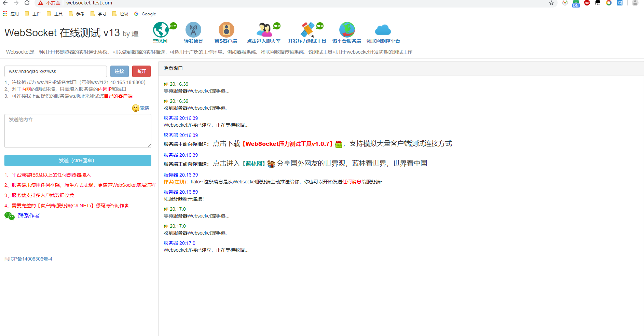644x336 pixels.
Task: Expand the 工作 bookmarks folder
Action: (33, 14)
